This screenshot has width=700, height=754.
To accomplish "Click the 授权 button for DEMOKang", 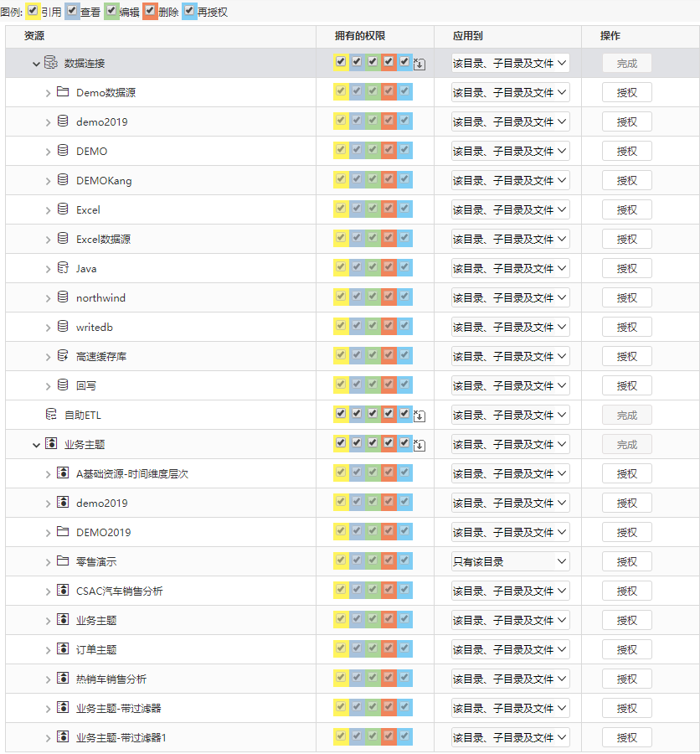I will click(x=627, y=180).
